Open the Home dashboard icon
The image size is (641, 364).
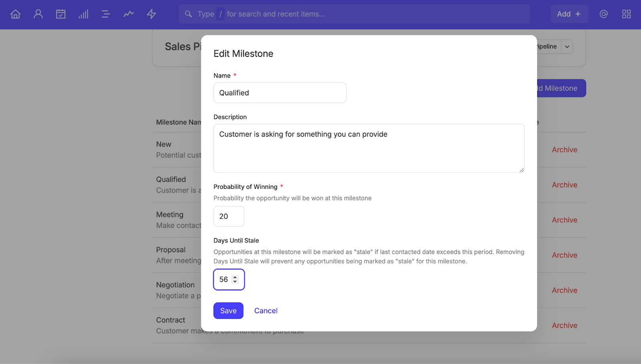pos(15,14)
